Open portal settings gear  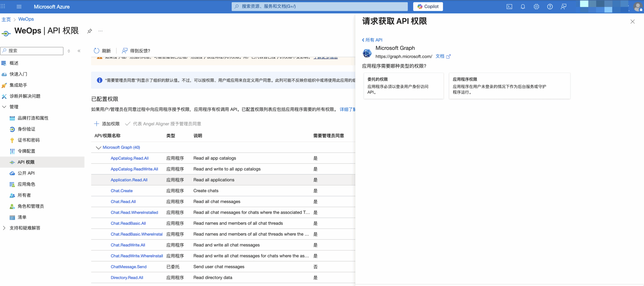click(x=536, y=7)
